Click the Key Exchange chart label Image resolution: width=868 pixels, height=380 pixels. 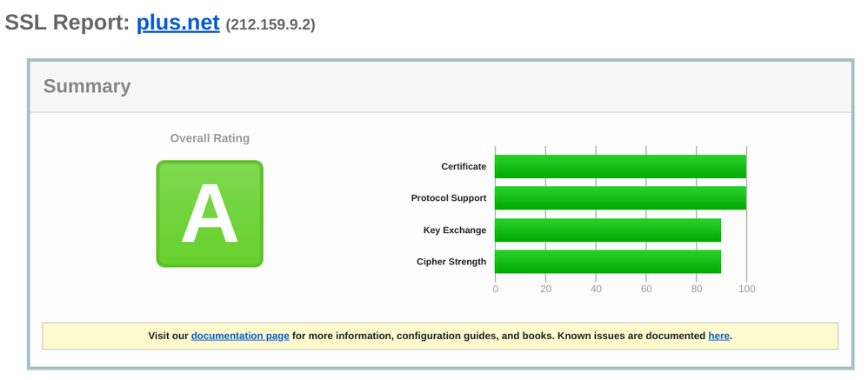point(455,230)
